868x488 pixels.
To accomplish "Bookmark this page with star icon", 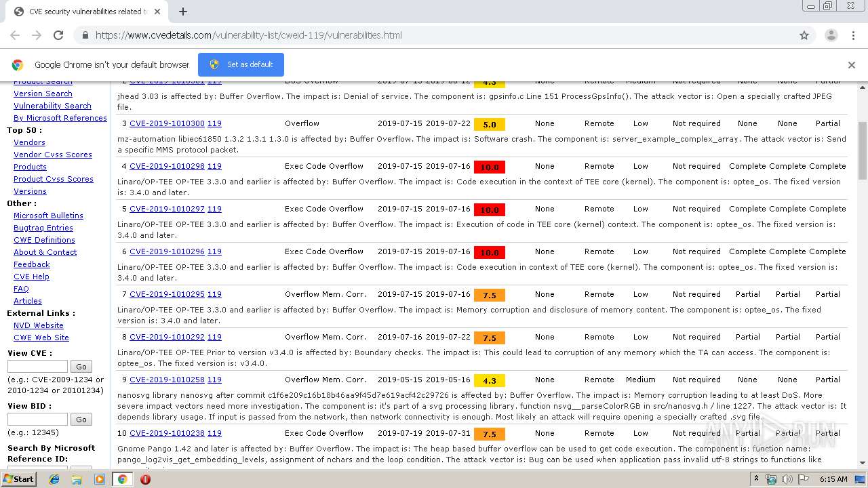I will point(804,35).
